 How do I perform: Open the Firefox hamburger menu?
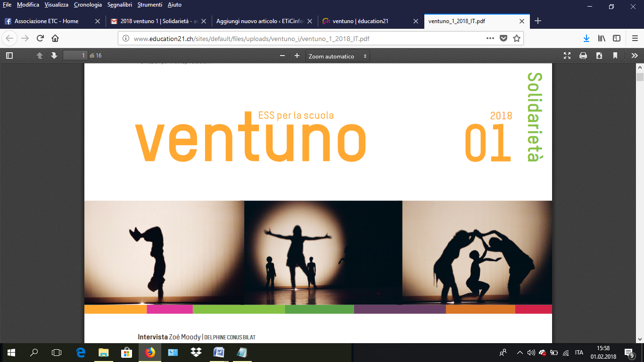point(635,38)
